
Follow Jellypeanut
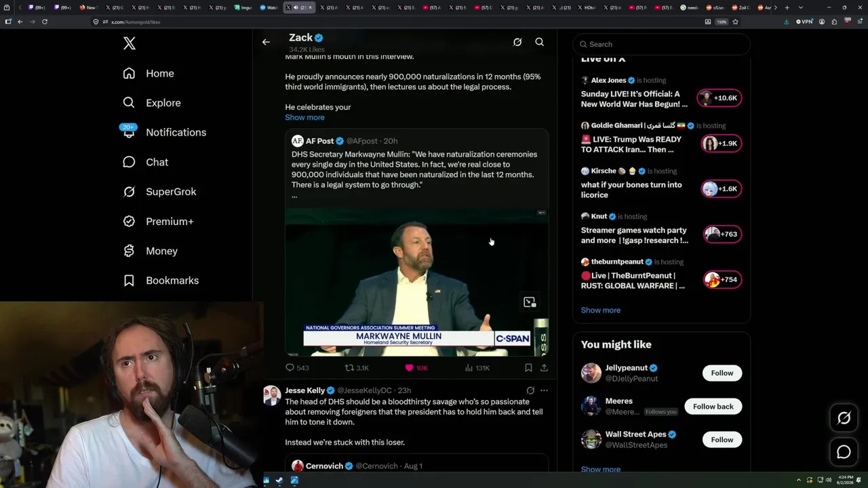click(x=722, y=373)
